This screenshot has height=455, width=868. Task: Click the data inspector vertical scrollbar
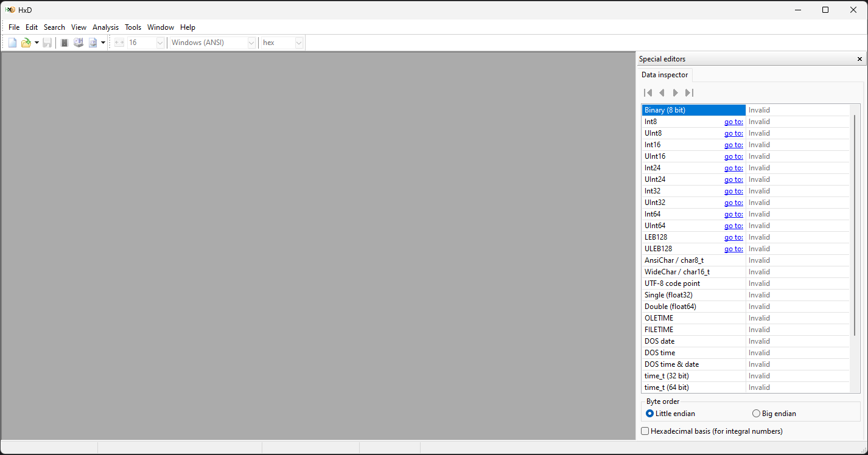click(855, 225)
